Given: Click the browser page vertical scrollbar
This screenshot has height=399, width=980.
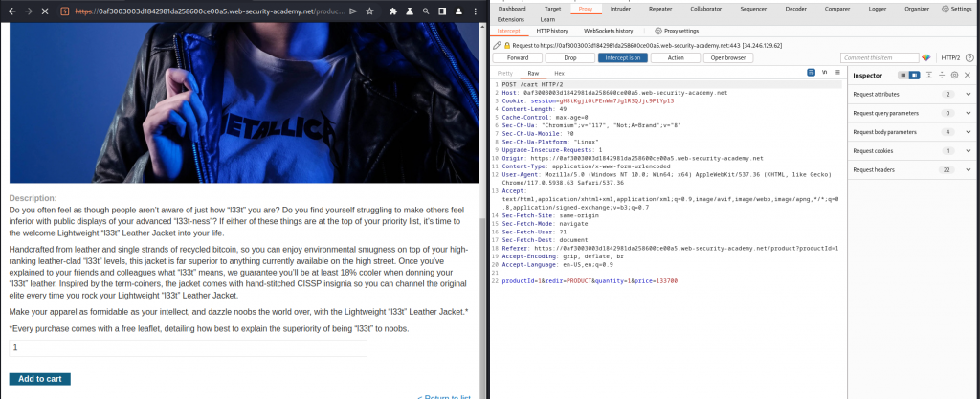Looking at the screenshot, I should pos(482,308).
